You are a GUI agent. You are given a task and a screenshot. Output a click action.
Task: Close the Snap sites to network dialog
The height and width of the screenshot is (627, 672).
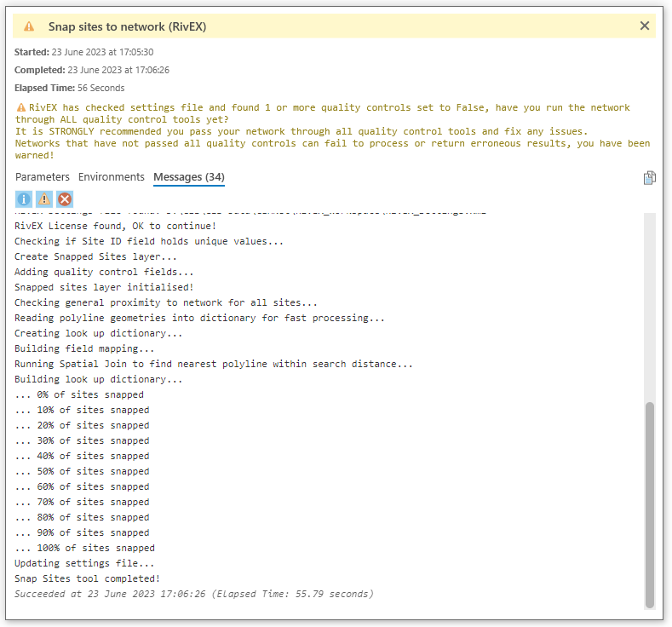pyautogui.click(x=644, y=26)
